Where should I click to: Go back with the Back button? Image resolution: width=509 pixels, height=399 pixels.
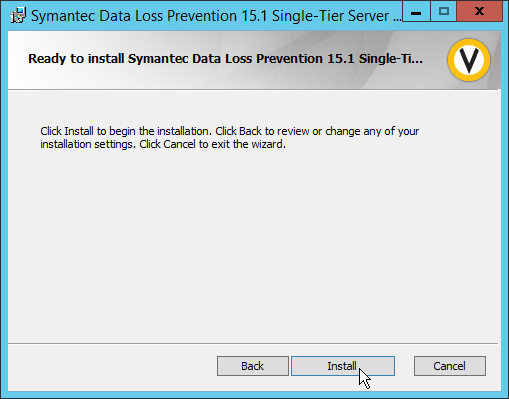click(253, 366)
